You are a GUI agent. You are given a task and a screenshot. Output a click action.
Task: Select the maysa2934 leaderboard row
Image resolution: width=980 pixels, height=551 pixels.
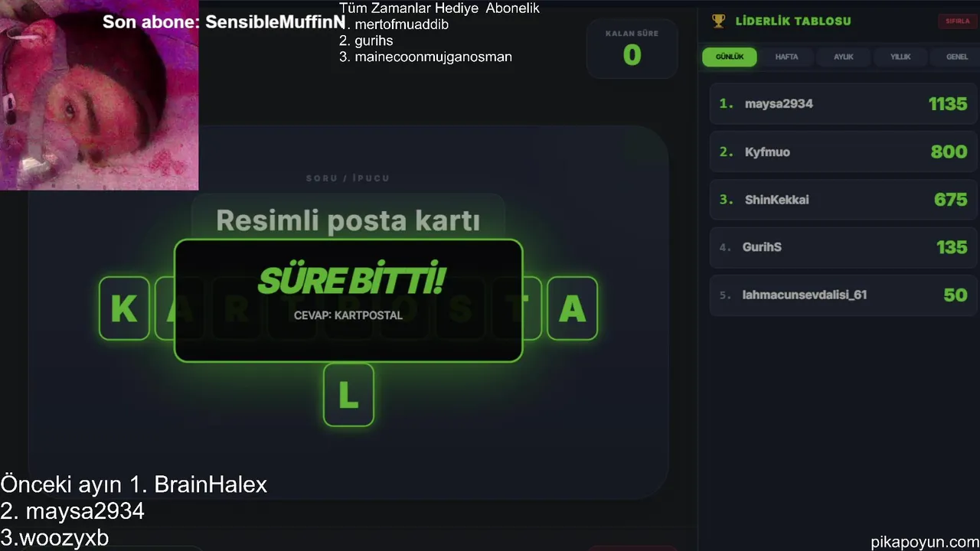pos(843,104)
